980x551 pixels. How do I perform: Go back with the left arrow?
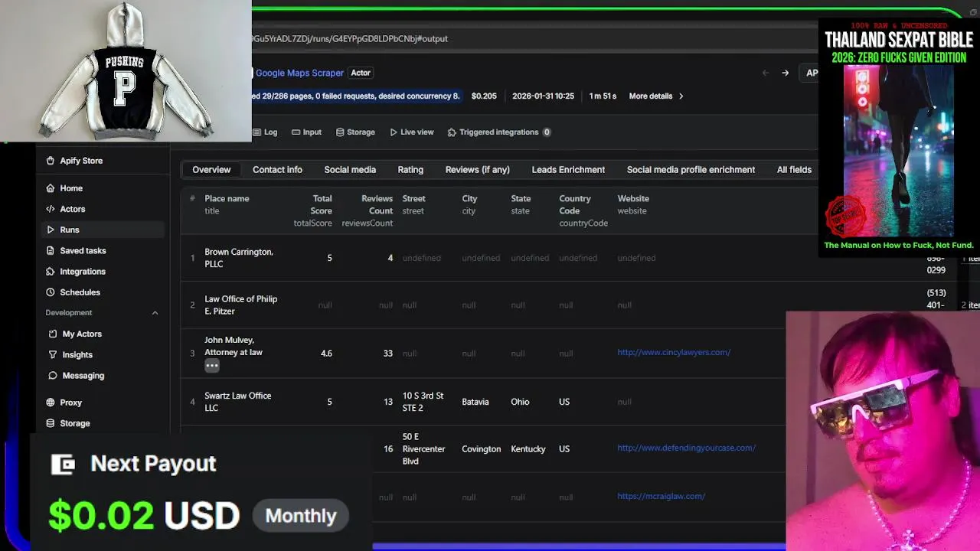click(765, 73)
